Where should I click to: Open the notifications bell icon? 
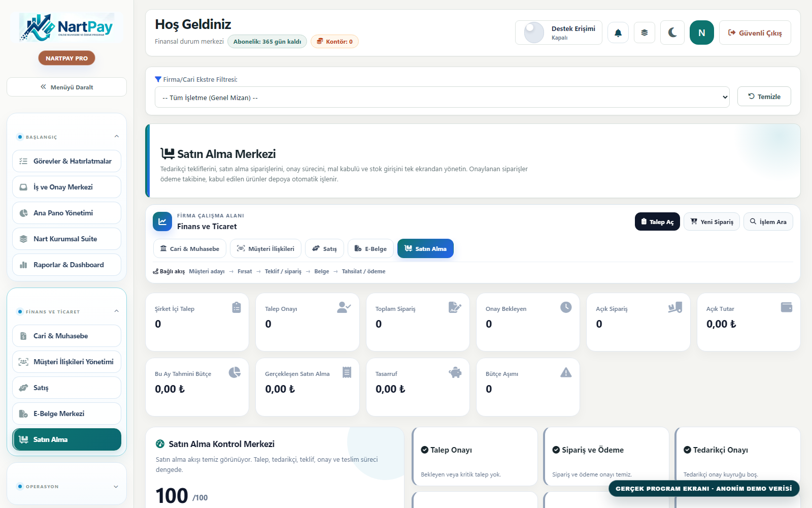click(618, 33)
